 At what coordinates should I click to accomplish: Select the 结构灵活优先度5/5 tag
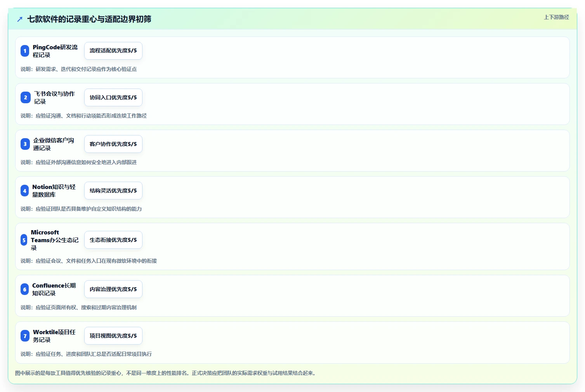[x=113, y=191]
